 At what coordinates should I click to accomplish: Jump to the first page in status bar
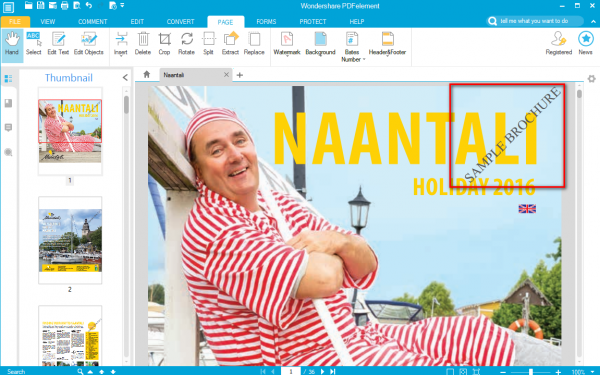click(x=263, y=371)
